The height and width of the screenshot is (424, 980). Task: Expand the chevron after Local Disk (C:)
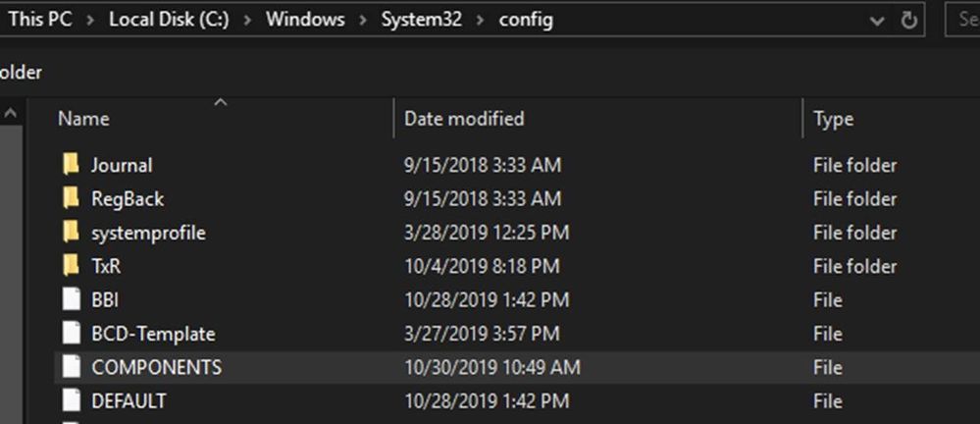247,20
